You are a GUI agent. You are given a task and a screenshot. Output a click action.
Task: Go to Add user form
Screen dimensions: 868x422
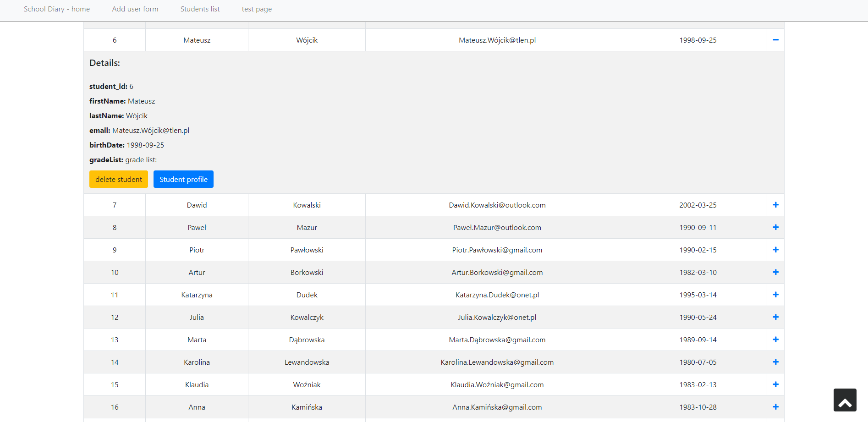pos(135,9)
